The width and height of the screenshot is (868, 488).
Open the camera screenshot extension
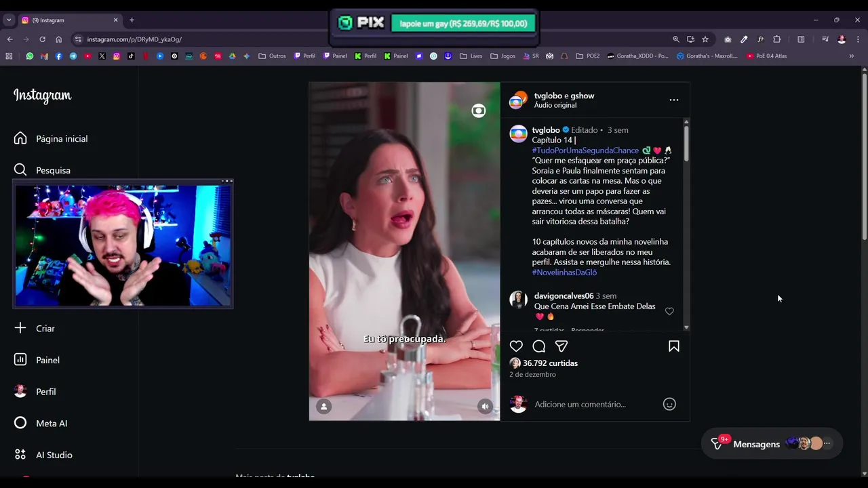tap(728, 39)
